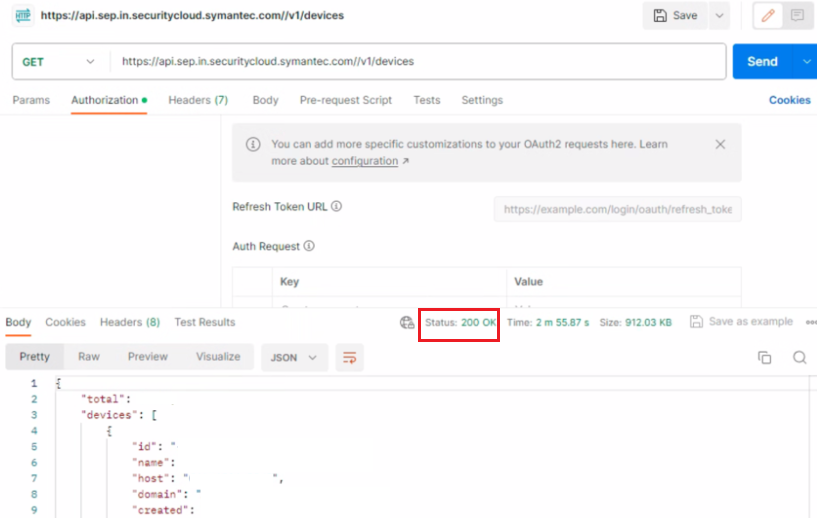The width and height of the screenshot is (817, 522).
Task: Dismiss the OAuth2 info banner
Action: [720, 144]
